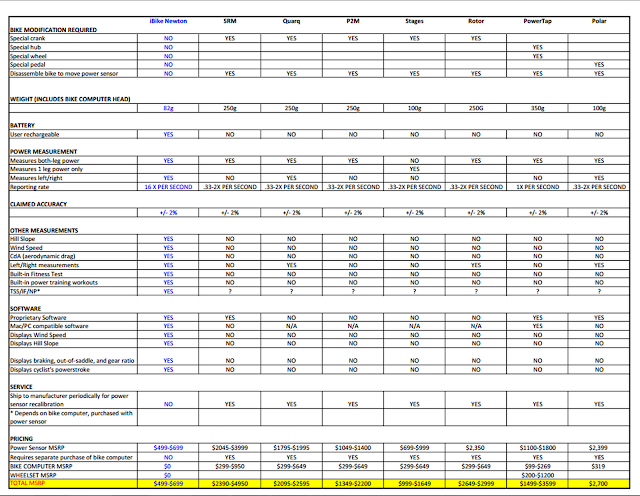Select the PowerTap column header
640x496 pixels.
[x=536, y=20]
